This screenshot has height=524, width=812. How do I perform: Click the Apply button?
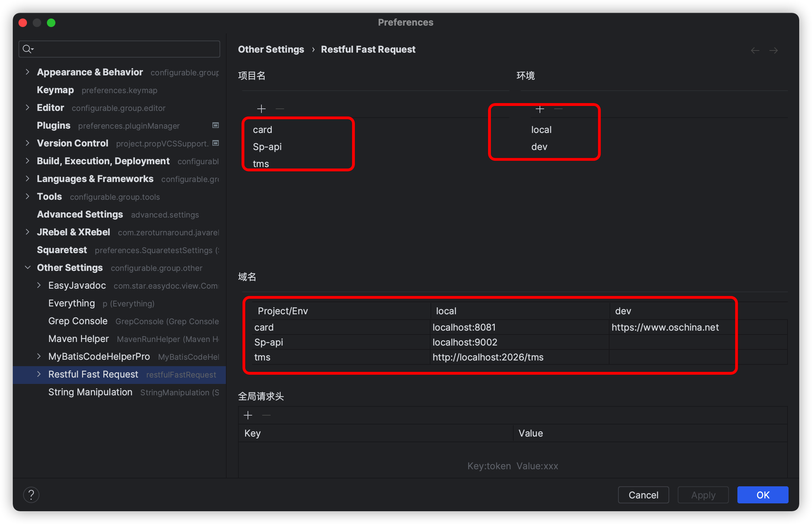(703, 494)
